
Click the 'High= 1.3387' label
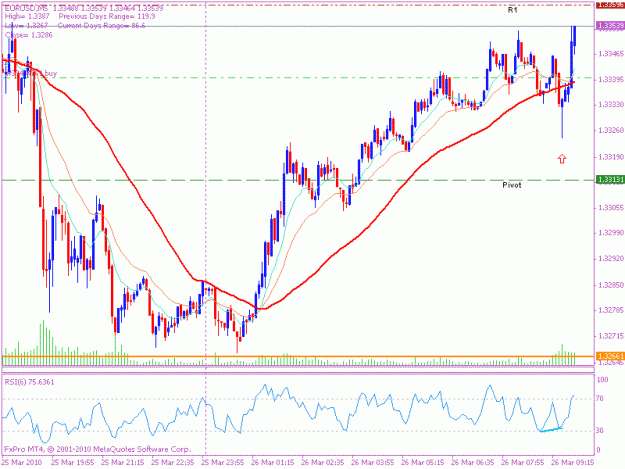(27, 17)
